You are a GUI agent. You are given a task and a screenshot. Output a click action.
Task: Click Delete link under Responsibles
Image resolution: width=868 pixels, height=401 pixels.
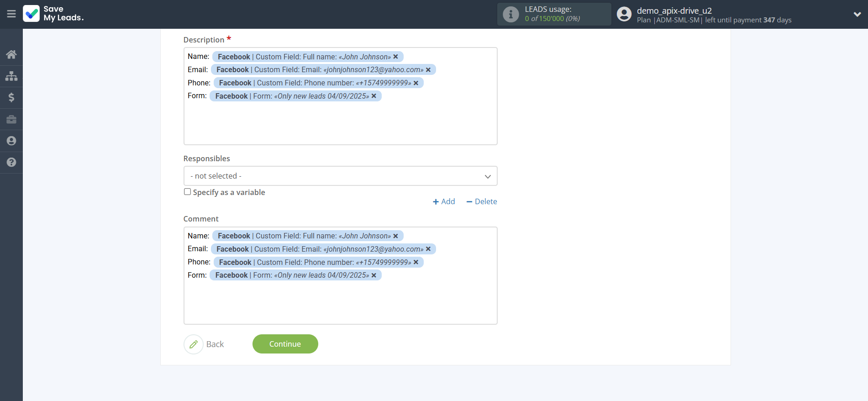tap(481, 201)
